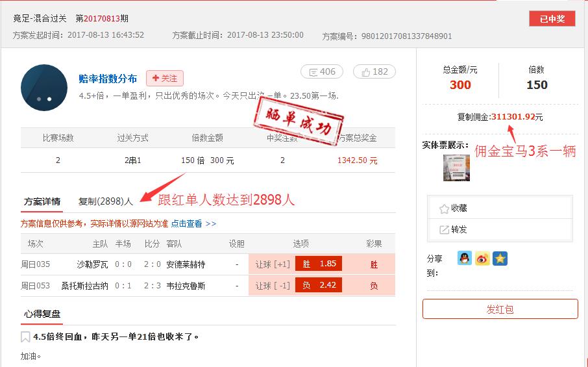Click the bookmark icon beside 4.5倍终回血

[25, 336]
